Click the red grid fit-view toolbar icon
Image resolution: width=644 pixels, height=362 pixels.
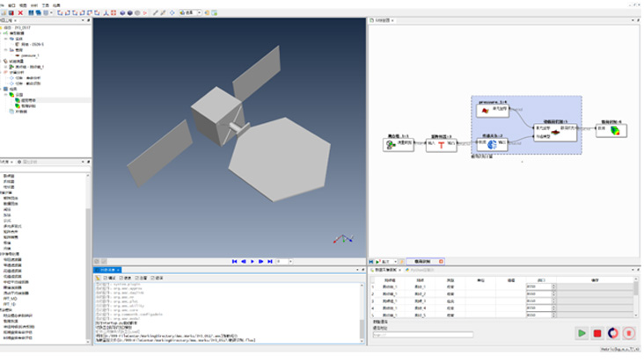click(113, 13)
